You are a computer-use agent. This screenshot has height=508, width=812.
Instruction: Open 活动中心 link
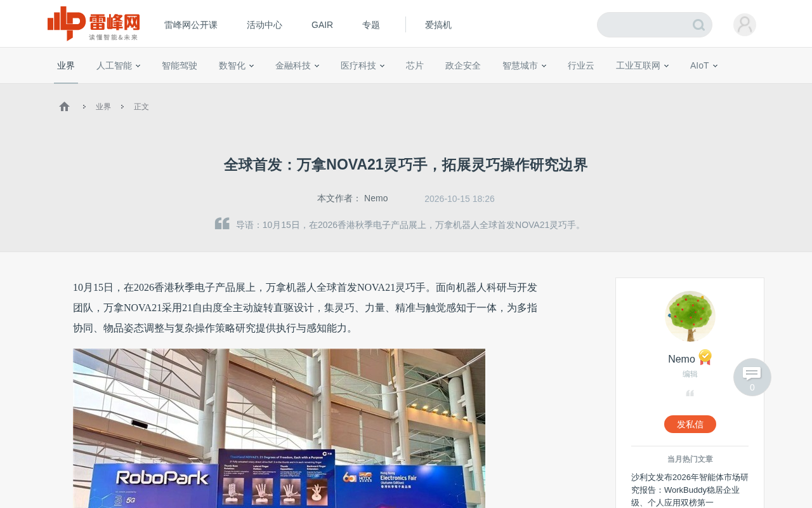(265, 25)
